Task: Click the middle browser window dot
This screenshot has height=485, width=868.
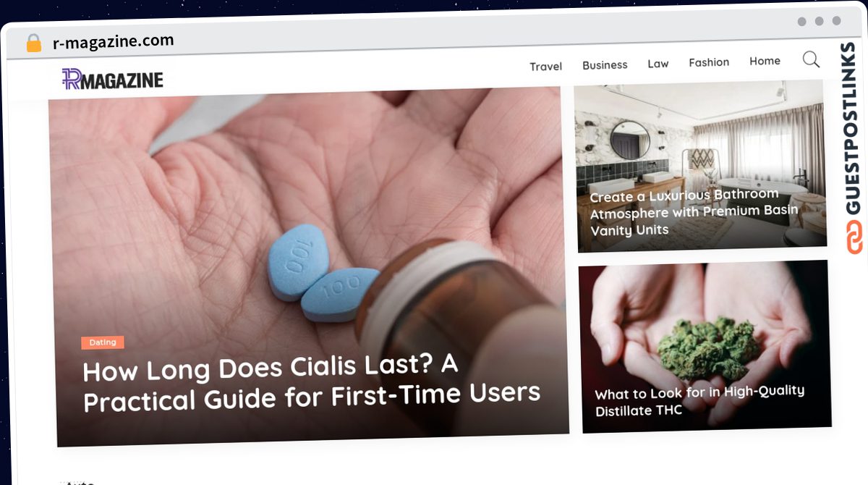Action: pos(820,21)
